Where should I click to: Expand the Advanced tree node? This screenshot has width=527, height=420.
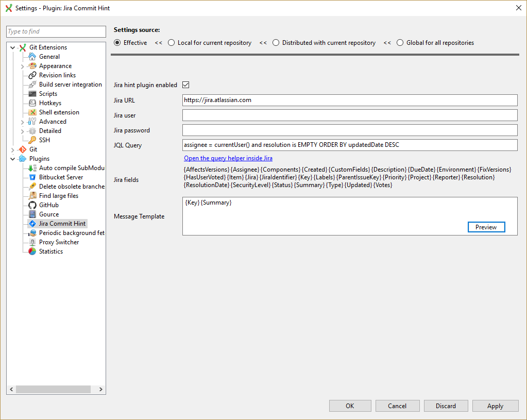click(x=23, y=122)
